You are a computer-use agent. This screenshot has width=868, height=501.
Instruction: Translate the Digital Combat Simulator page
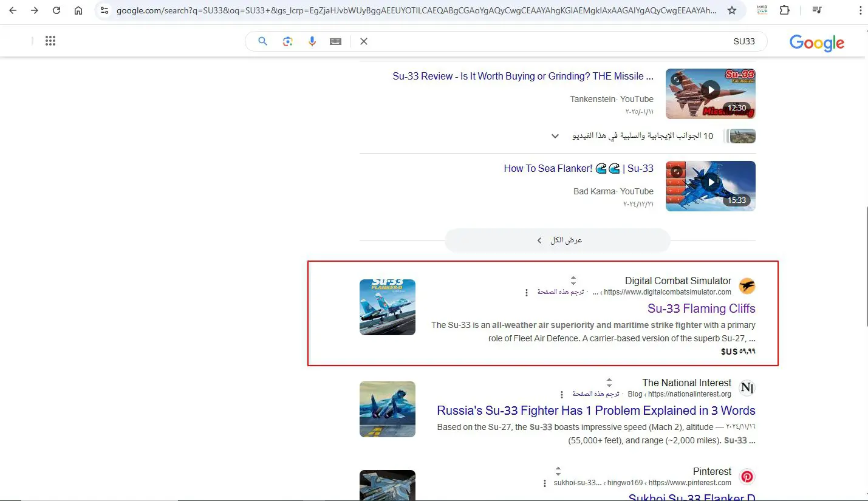pos(561,292)
